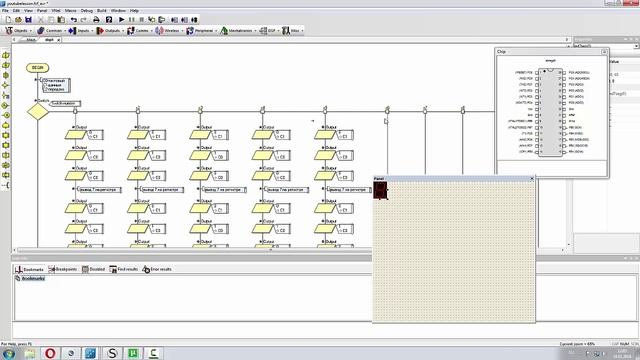Step into the next flowchart icon
Image resolution: width=640 pixels, height=360 pixels.
[152, 20]
